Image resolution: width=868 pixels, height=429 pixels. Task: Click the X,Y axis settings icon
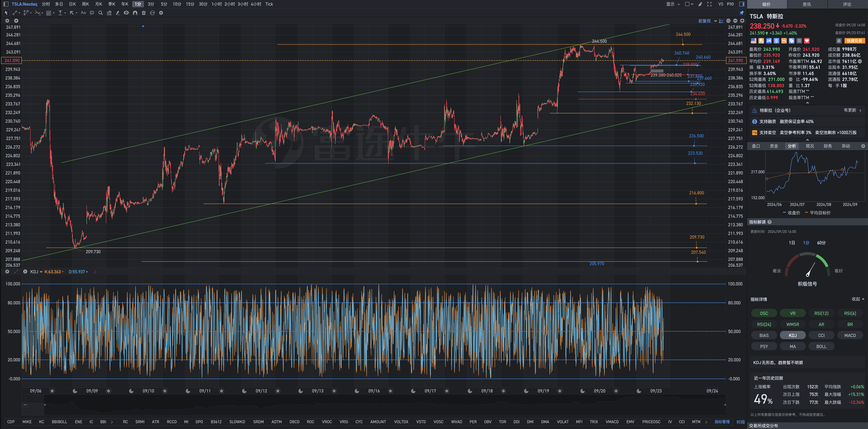tap(721, 21)
